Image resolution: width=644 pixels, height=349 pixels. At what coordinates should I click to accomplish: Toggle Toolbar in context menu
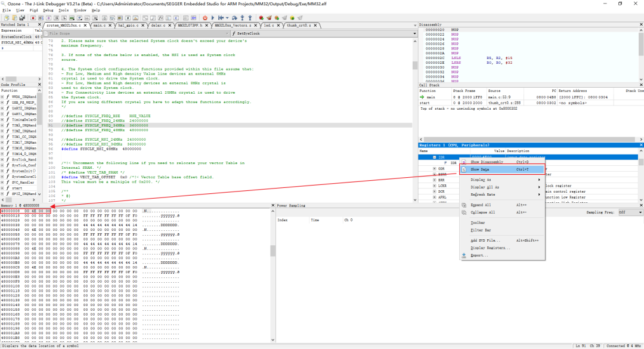coord(502,223)
